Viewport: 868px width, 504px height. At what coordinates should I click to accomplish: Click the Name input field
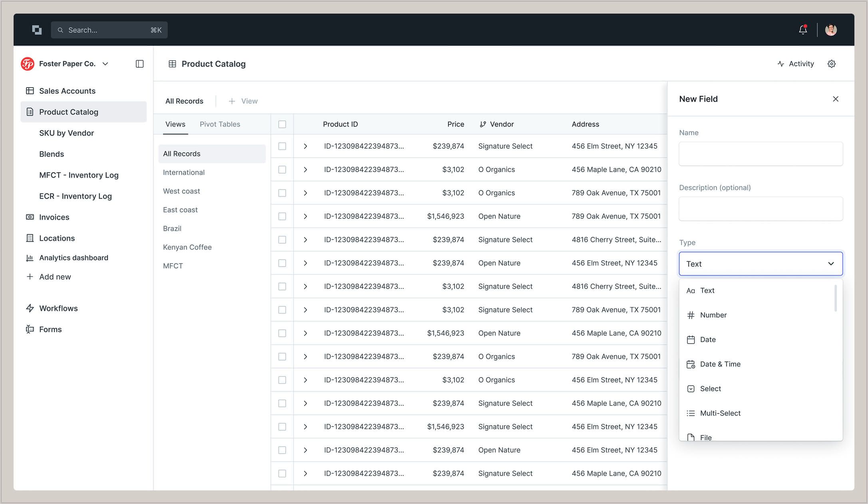[x=760, y=154]
